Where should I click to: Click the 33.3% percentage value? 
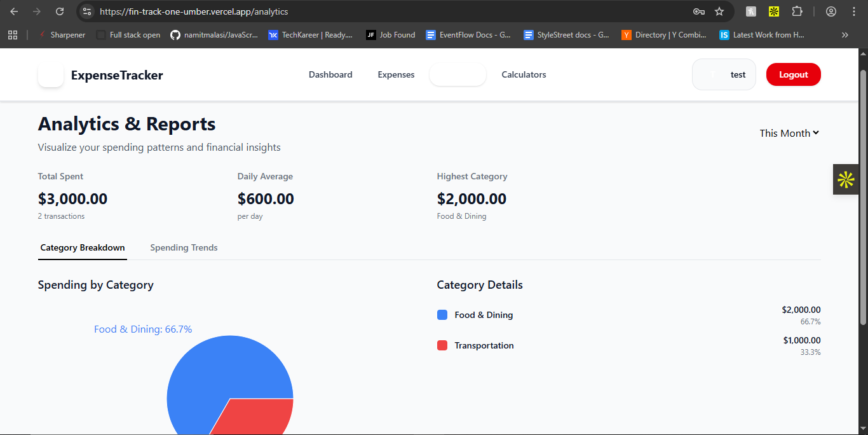click(x=810, y=352)
